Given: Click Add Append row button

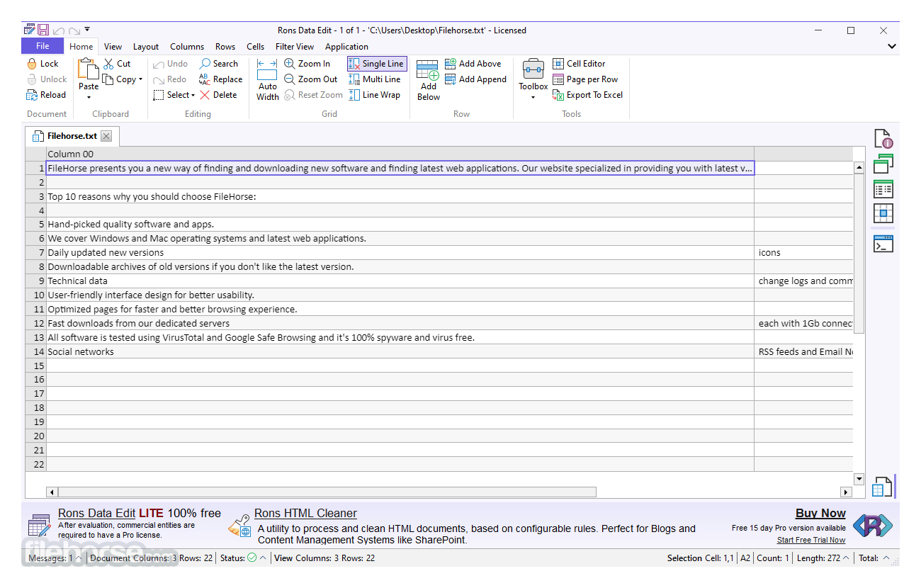Looking at the screenshot, I should tap(475, 79).
